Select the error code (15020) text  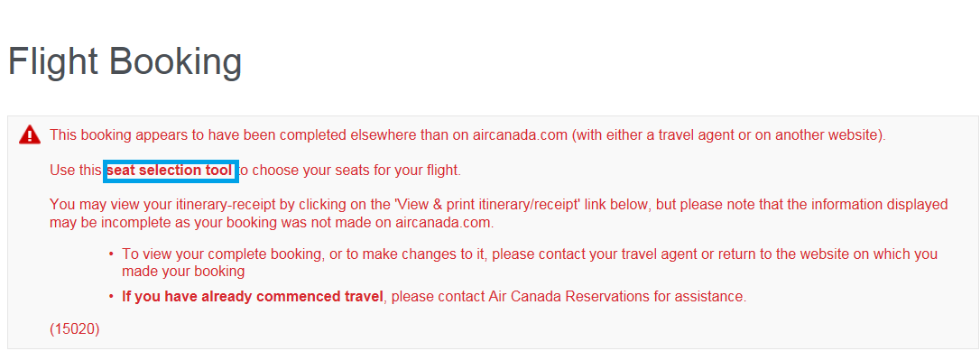[74, 328]
